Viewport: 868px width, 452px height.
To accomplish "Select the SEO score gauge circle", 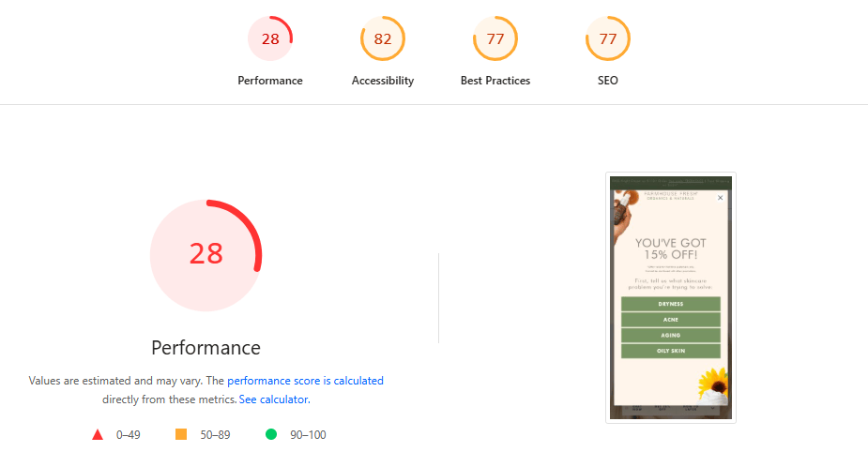I will pos(608,39).
